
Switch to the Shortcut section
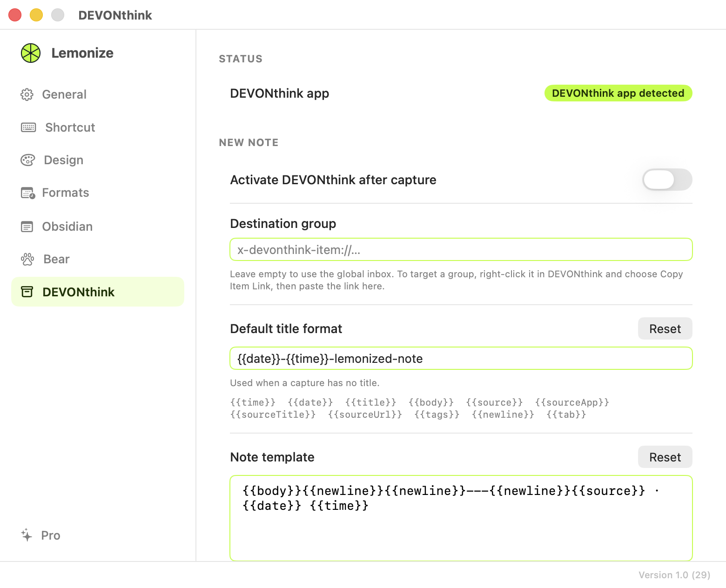click(x=98, y=127)
